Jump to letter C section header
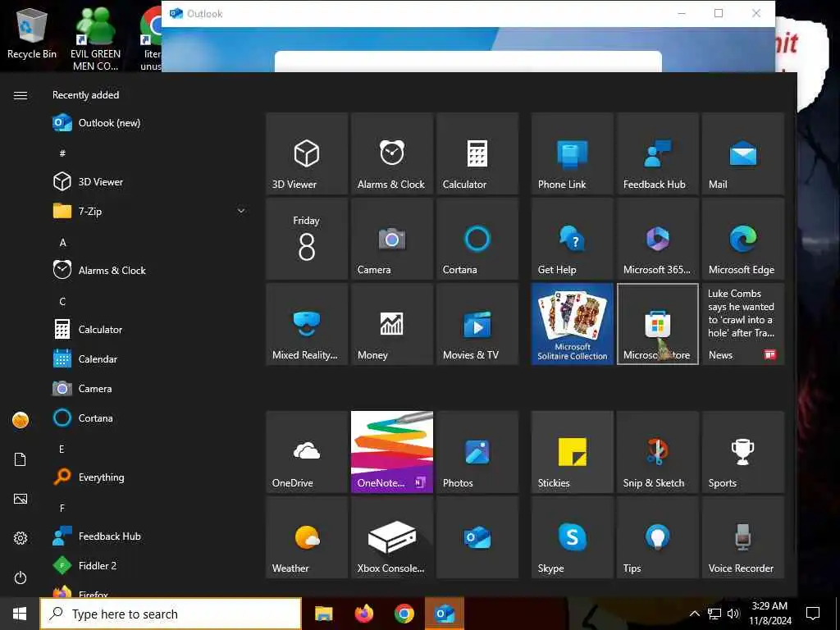Screen dimensions: 840x630 point(62,301)
